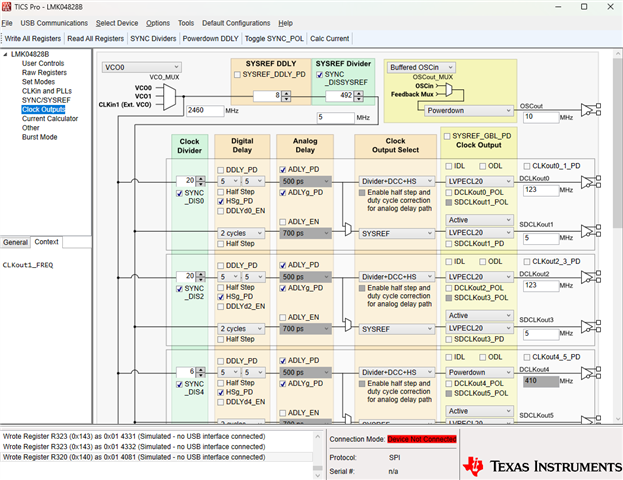The width and height of the screenshot is (623, 480).
Task: Open the VCO0 VCO_MUX dropdown
Action: click(x=141, y=68)
